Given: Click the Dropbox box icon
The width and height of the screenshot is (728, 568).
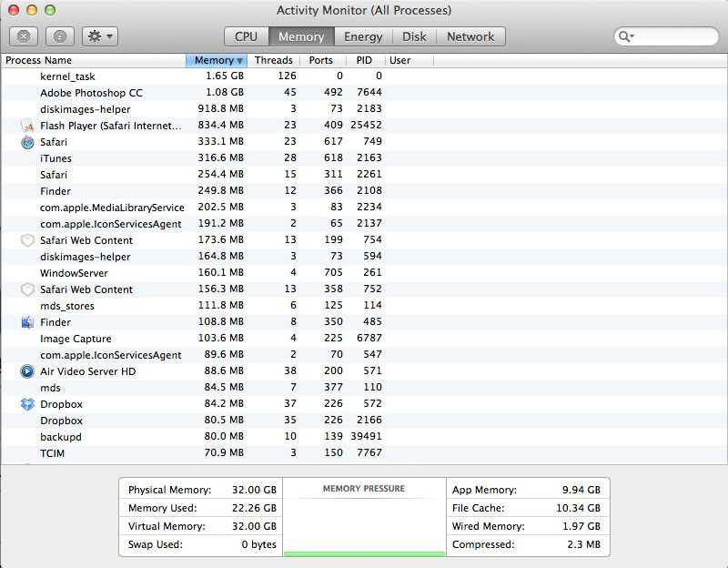Looking at the screenshot, I should point(27,404).
